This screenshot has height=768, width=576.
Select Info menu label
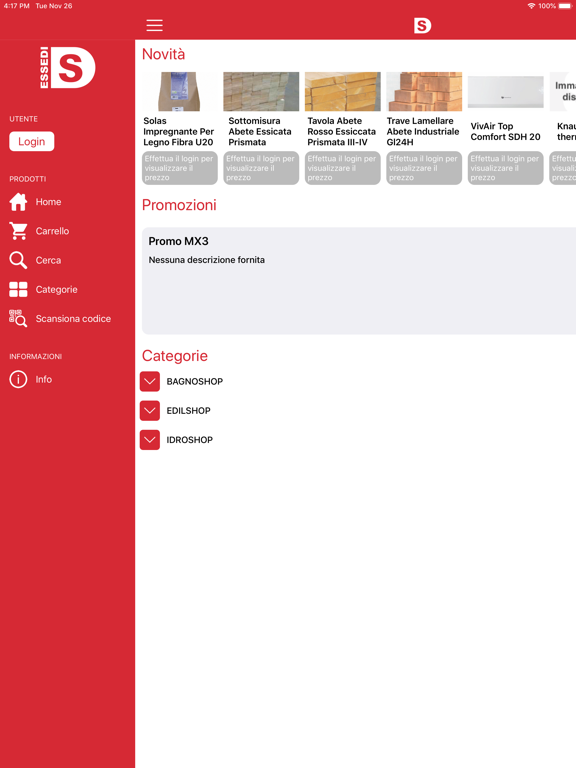[x=44, y=379]
